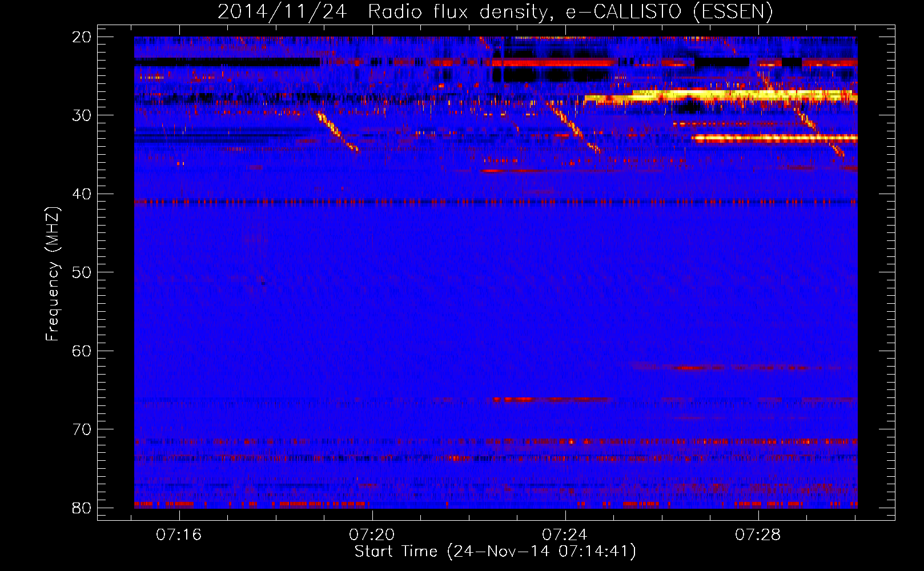Click the 07:16 time tick label

tap(179, 535)
